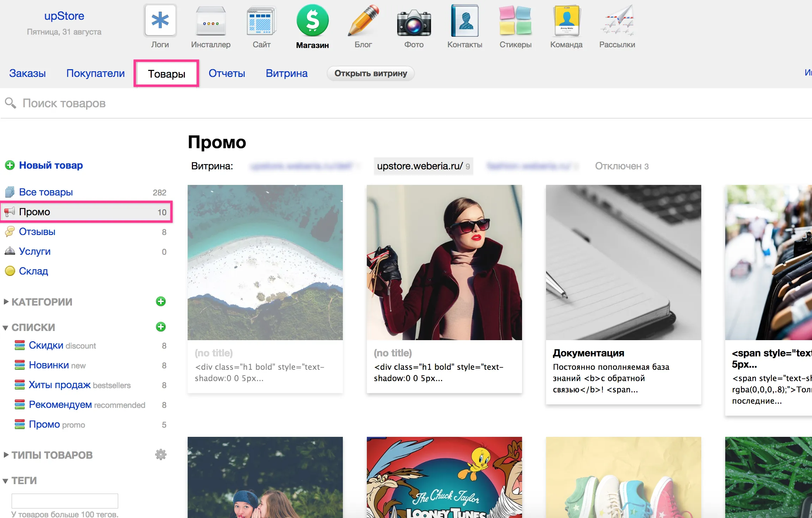This screenshot has width=812, height=518.
Task: Click the Промо promo list icon
Action: pyautogui.click(x=20, y=424)
